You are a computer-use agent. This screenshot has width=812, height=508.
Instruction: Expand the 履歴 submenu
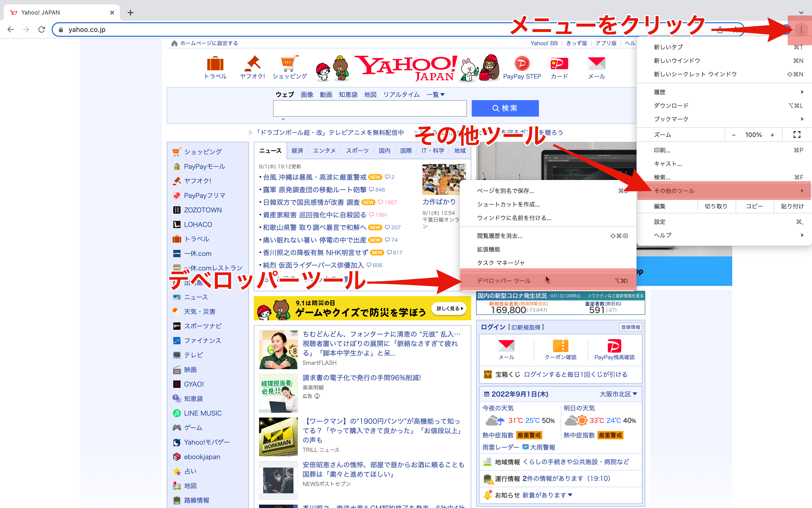click(724, 92)
